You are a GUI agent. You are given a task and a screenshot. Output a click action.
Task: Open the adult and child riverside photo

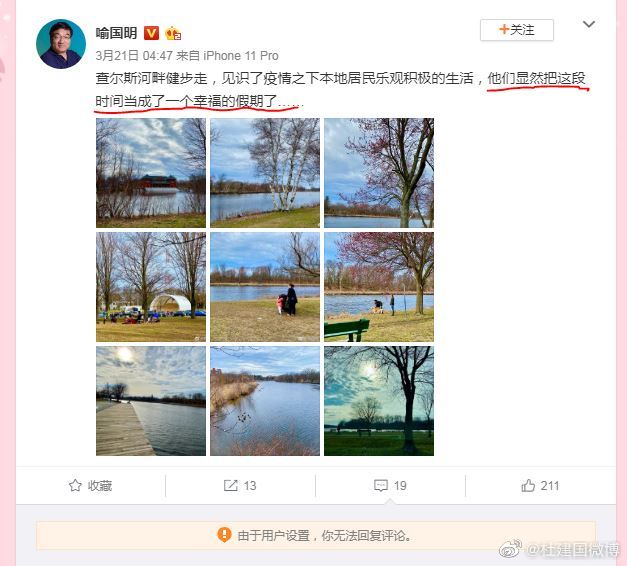[265, 287]
